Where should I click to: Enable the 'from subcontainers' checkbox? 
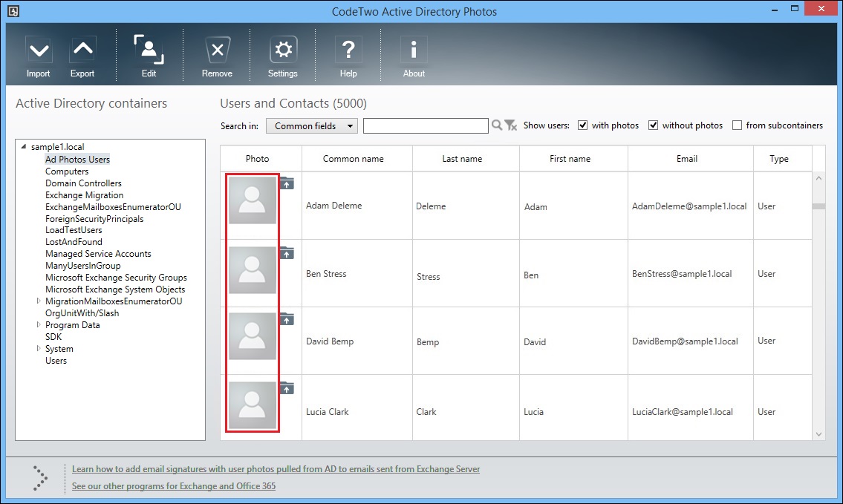pos(737,125)
